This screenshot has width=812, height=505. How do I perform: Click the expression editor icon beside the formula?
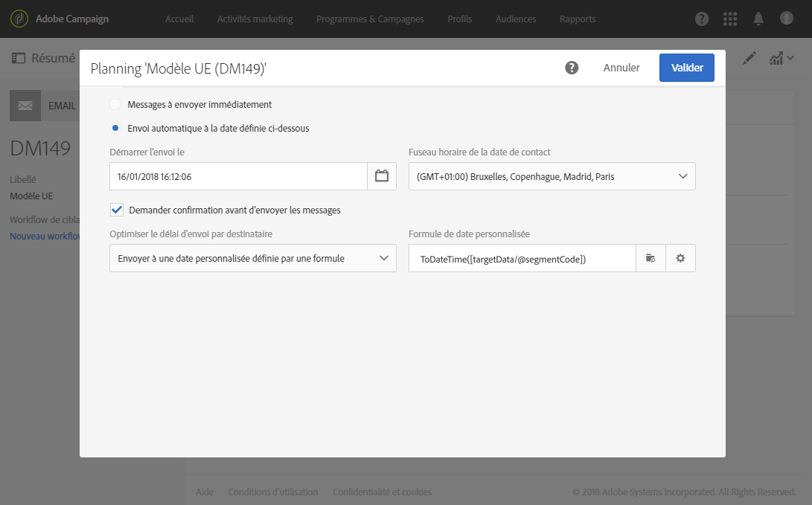(650, 258)
